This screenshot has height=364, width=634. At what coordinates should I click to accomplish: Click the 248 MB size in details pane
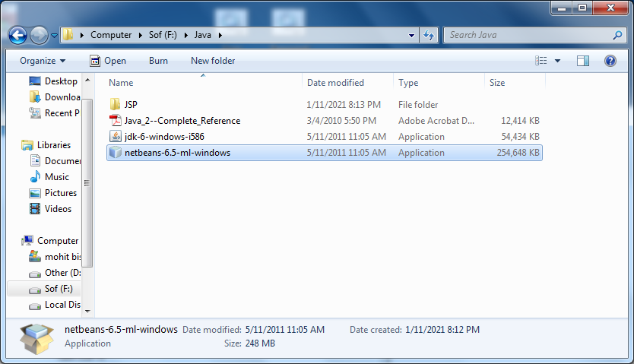[260, 343]
